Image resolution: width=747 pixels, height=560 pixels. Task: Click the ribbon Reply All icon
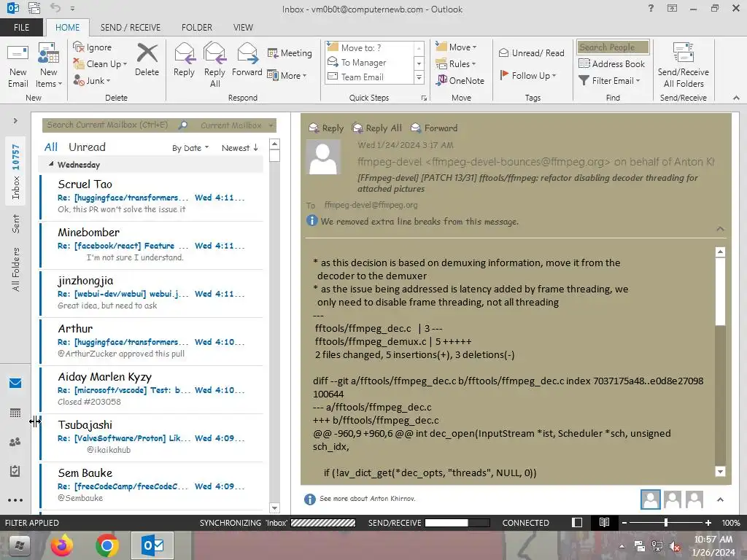[214, 53]
